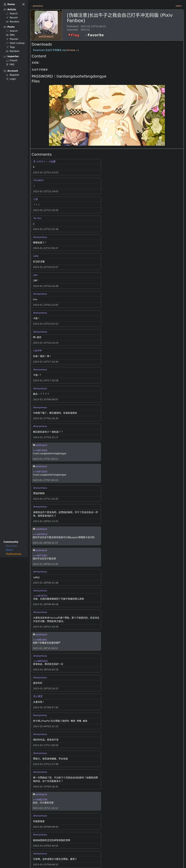Click the Hash Lookup icon
The width and height of the screenshot is (186, 868).
(7, 43)
